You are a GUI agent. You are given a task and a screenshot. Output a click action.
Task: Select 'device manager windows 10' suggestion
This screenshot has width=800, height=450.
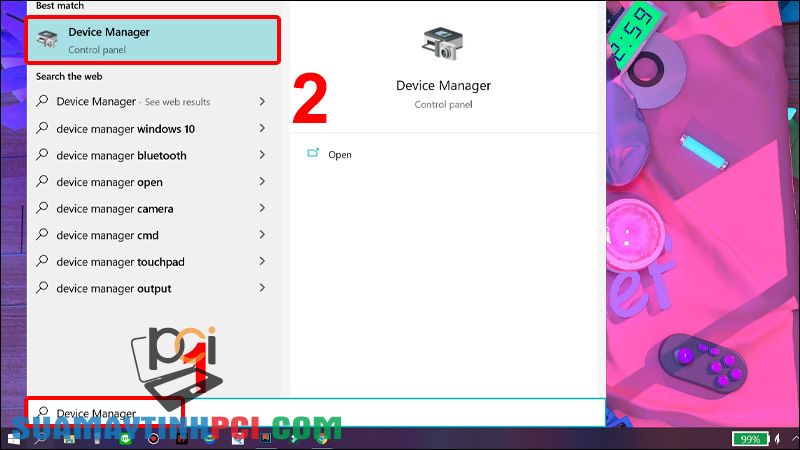click(x=153, y=129)
